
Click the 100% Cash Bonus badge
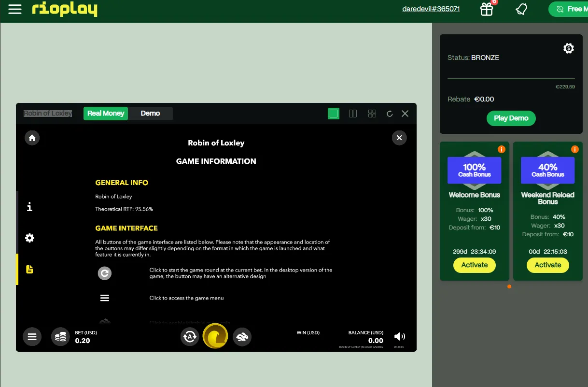pos(475,170)
